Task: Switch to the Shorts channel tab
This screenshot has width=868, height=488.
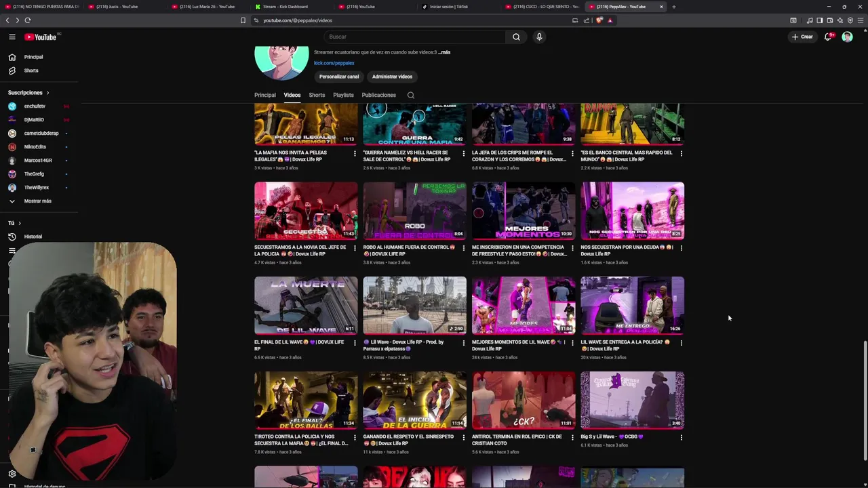Action: point(317,95)
